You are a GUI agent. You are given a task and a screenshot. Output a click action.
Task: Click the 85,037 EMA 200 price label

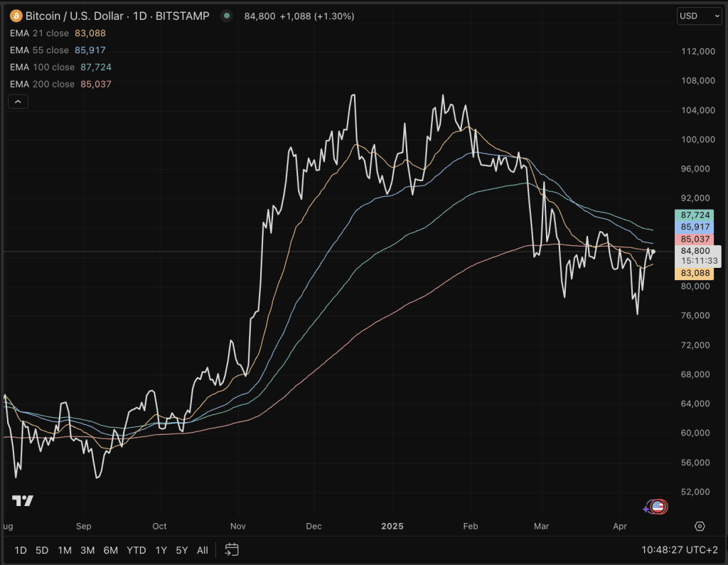pyautogui.click(x=694, y=239)
